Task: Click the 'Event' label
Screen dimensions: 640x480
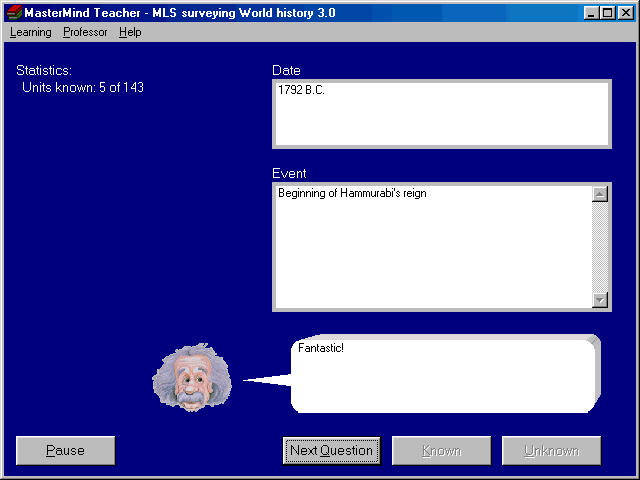Action: [289, 173]
